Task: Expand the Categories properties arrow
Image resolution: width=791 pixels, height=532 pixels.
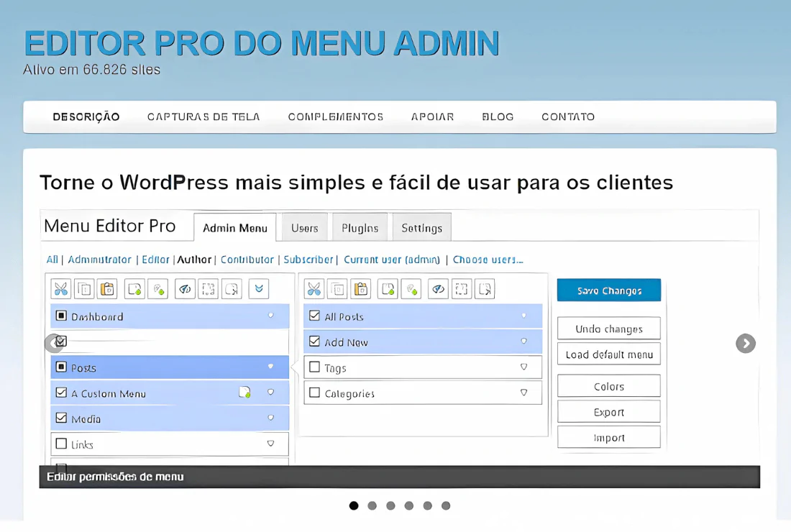Action: (x=524, y=392)
